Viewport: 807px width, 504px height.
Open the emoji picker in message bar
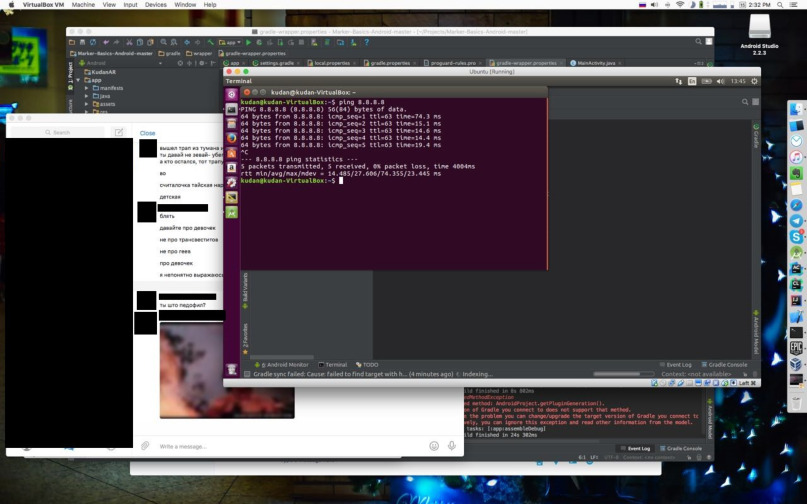pyautogui.click(x=434, y=446)
